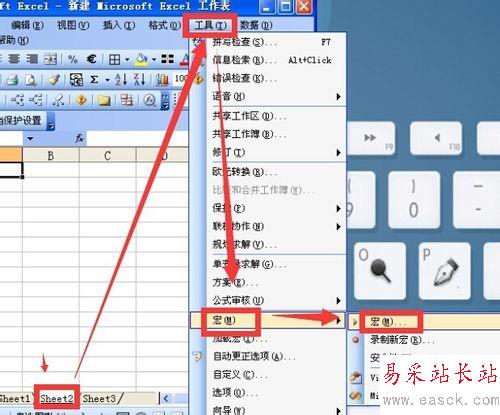Open the borders dropdown arrow
500x415 pixels.
coord(127,60)
